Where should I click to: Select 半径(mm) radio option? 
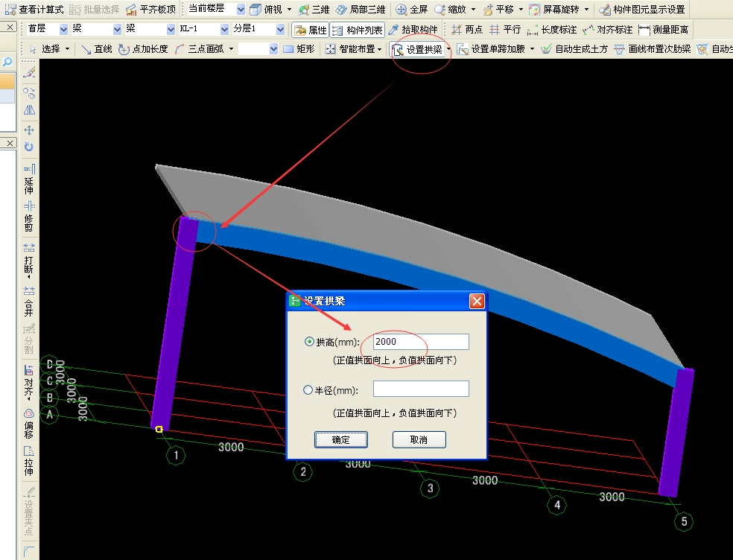(x=308, y=389)
